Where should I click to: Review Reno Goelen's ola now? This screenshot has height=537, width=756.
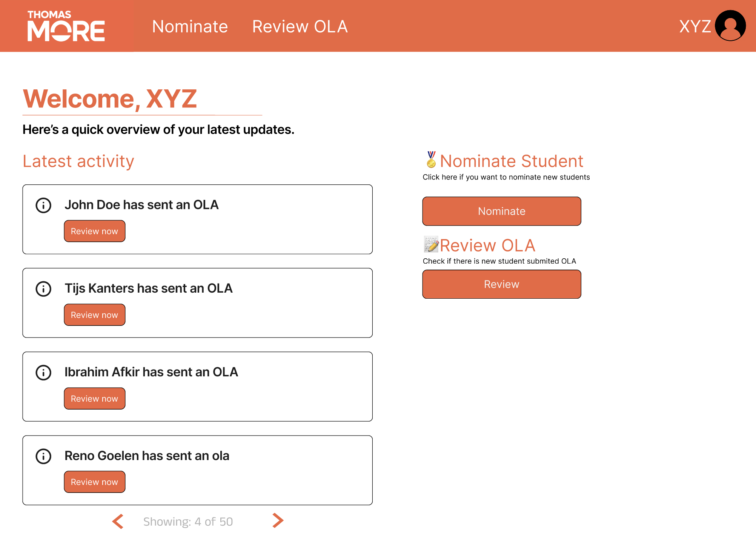[x=94, y=482]
